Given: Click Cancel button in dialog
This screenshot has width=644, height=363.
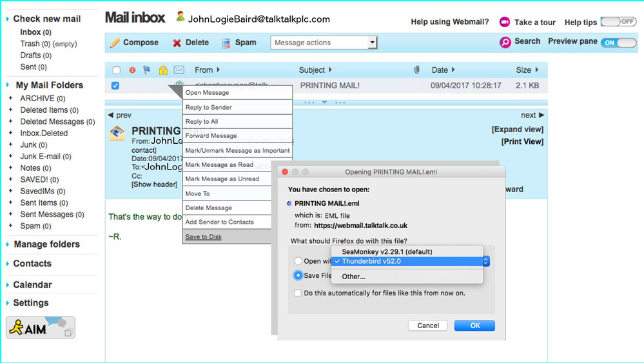Looking at the screenshot, I should tap(427, 325).
